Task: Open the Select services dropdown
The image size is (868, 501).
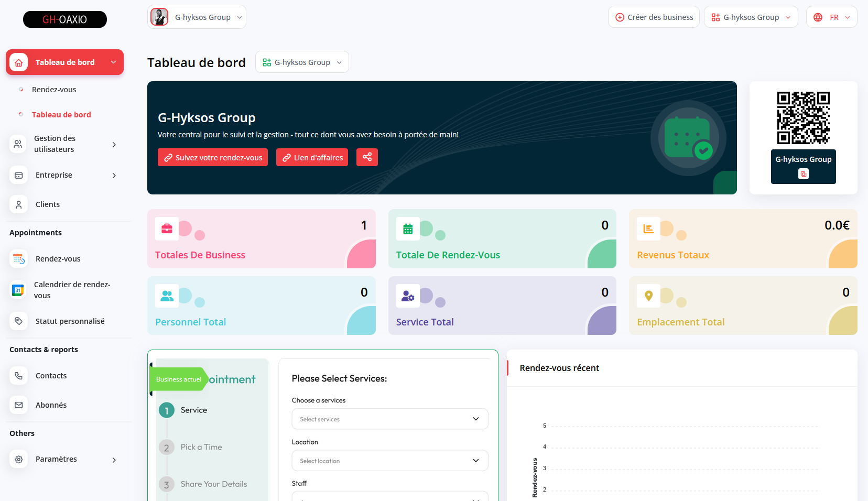Action: click(x=390, y=419)
